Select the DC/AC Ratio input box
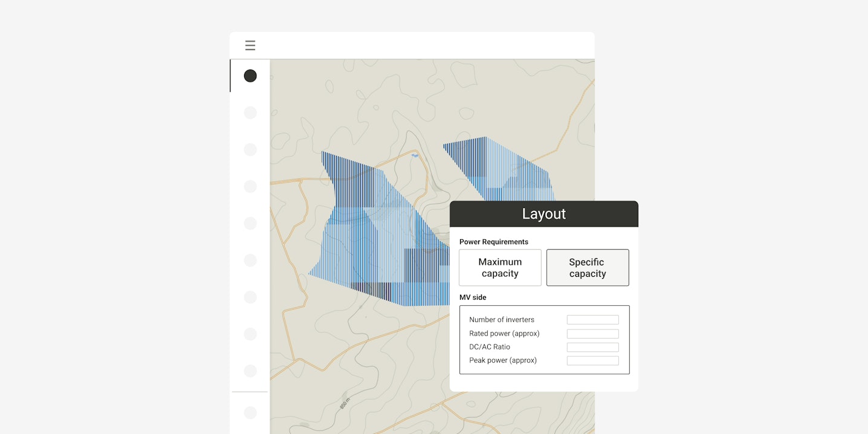The height and width of the screenshot is (434, 868). 592,347
